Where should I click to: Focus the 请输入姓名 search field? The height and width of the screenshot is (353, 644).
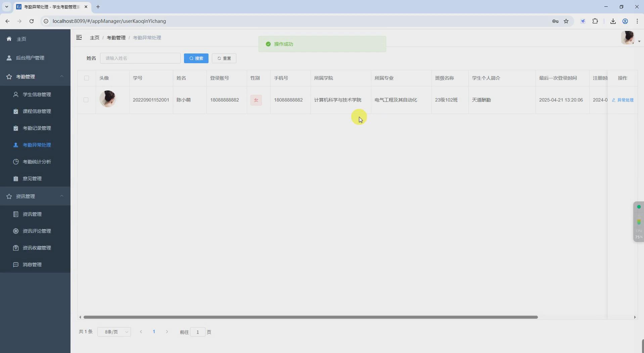[140, 58]
